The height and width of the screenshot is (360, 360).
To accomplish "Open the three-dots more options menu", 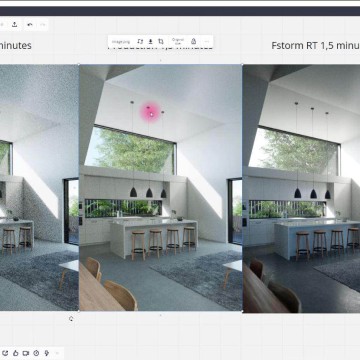I will 206,41.
